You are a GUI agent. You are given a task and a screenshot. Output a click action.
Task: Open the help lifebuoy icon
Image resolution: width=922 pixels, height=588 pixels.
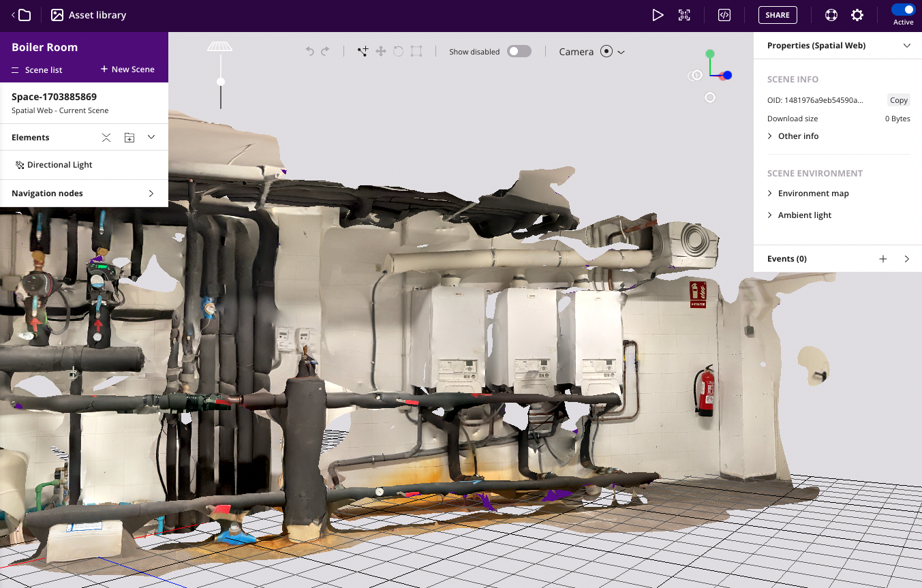(831, 15)
